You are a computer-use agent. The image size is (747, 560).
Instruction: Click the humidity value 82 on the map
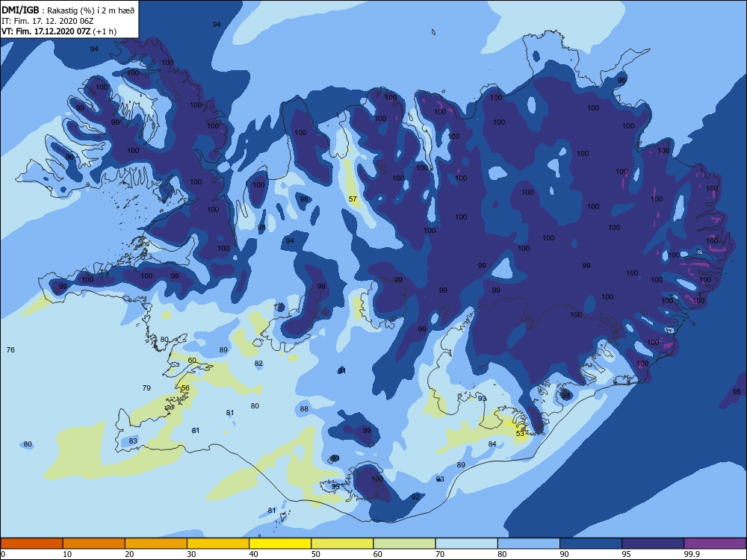click(x=258, y=364)
